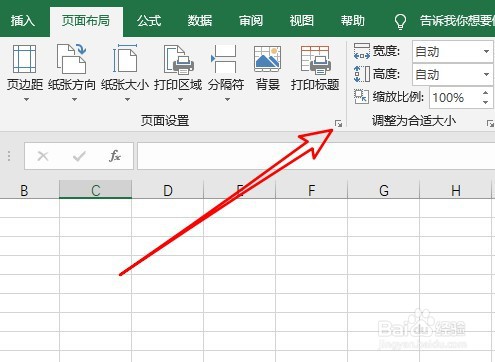Expand the 页边距 dropdown arrow
495x362 pixels.
(x=26, y=99)
